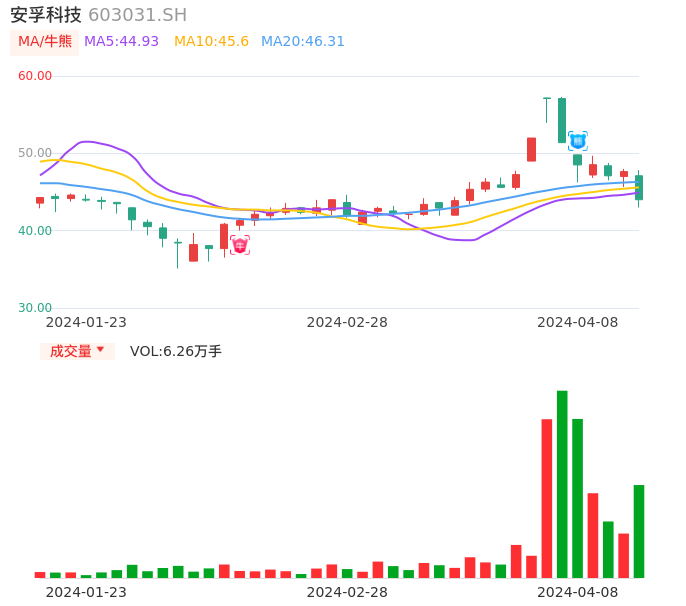Toggle the MA5 purple line legend
686x606 pixels.
click(x=121, y=42)
